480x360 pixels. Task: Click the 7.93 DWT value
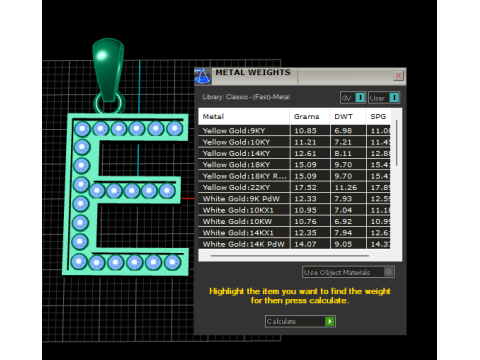point(343,199)
